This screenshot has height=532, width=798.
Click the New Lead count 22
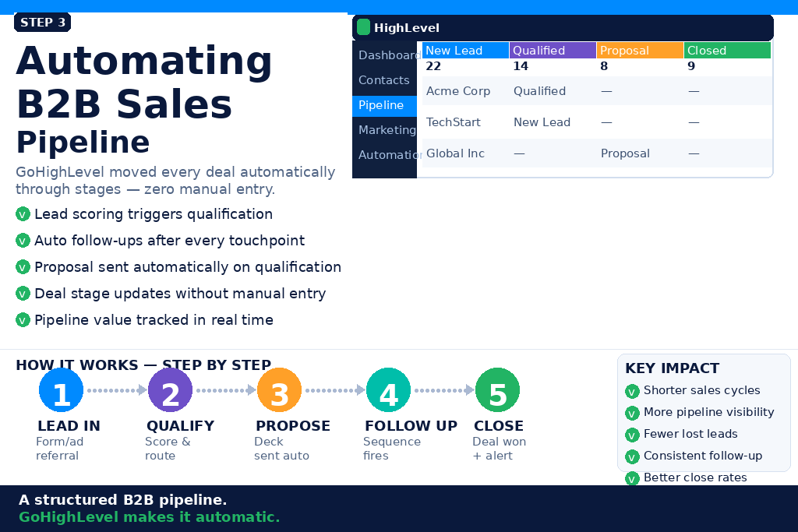[x=433, y=66]
